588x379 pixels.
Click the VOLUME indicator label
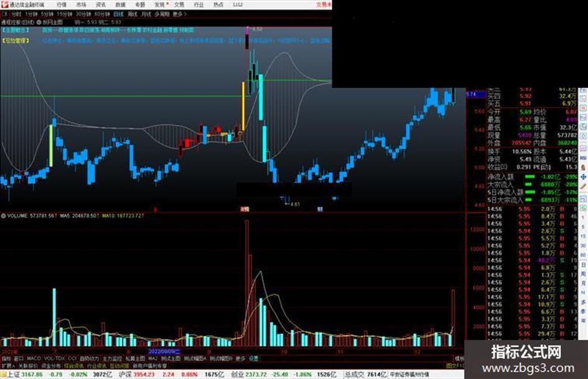point(17,216)
